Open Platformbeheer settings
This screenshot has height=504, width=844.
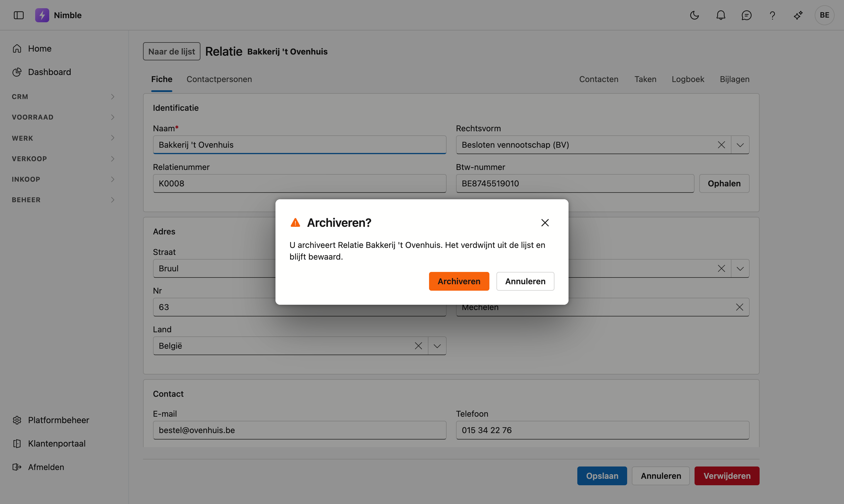point(51,420)
